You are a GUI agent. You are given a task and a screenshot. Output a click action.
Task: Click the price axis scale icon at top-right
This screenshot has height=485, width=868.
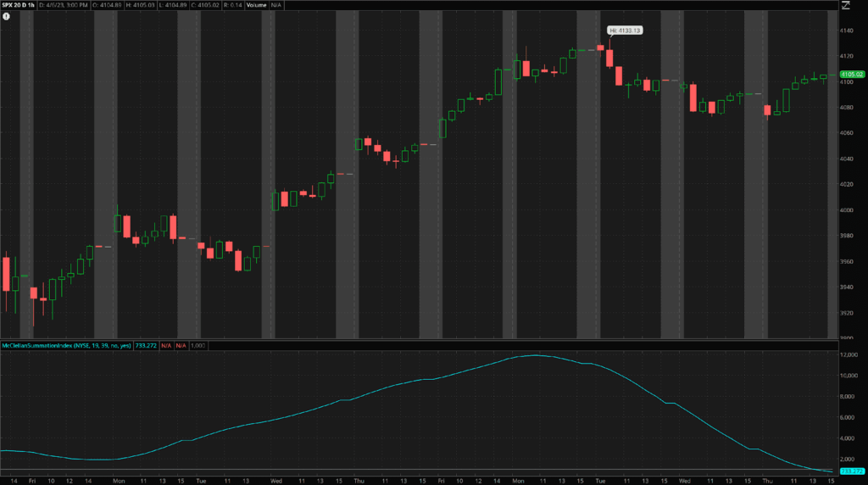846,5
